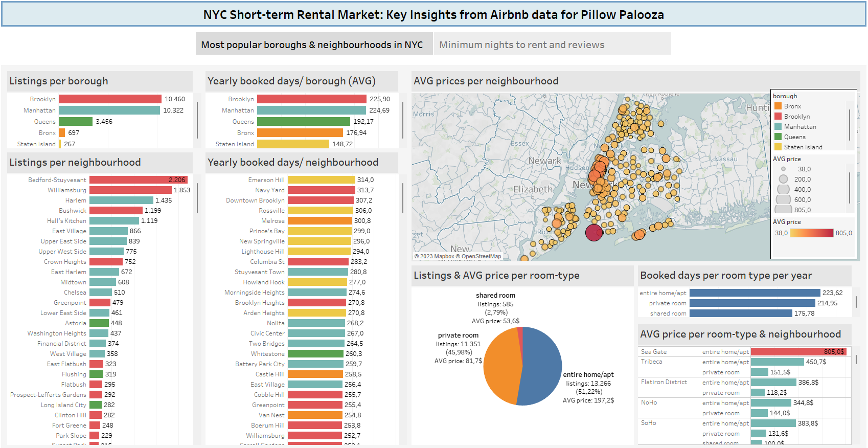Select the smallest 38,0 AVG price size circle

click(x=783, y=169)
